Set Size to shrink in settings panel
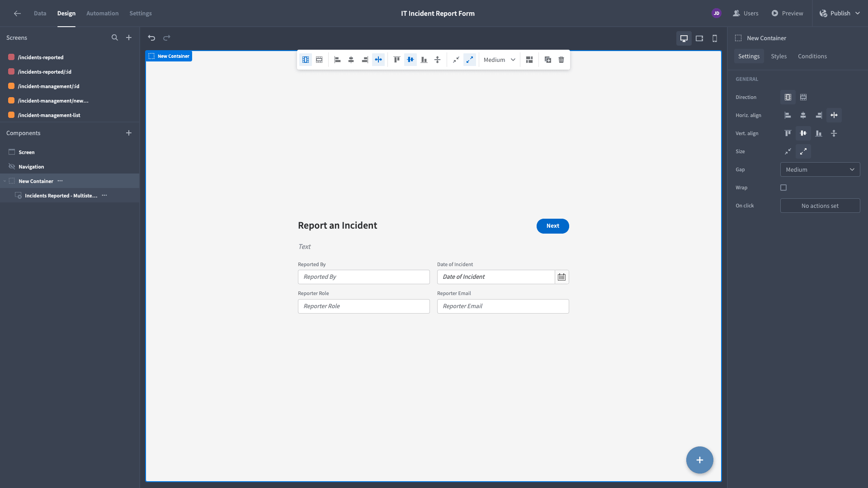This screenshot has height=488, width=868. (788, 151)
